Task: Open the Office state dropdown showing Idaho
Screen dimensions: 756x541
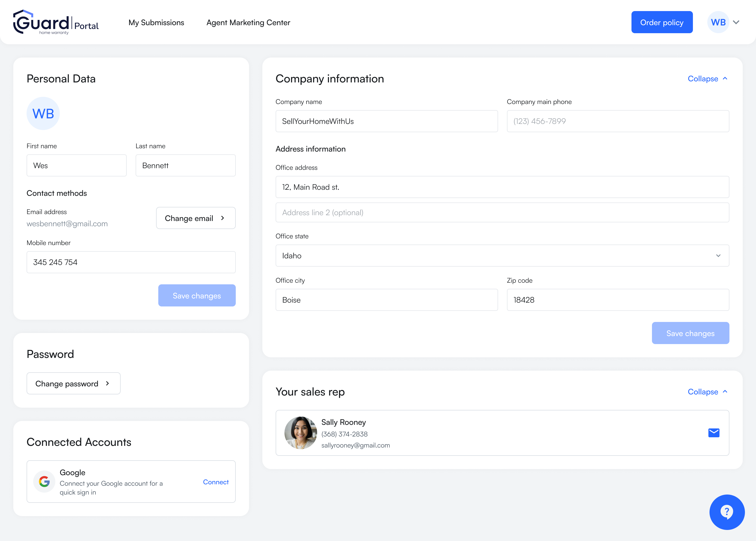Action: pyautogui.click(x=502, y=256)
